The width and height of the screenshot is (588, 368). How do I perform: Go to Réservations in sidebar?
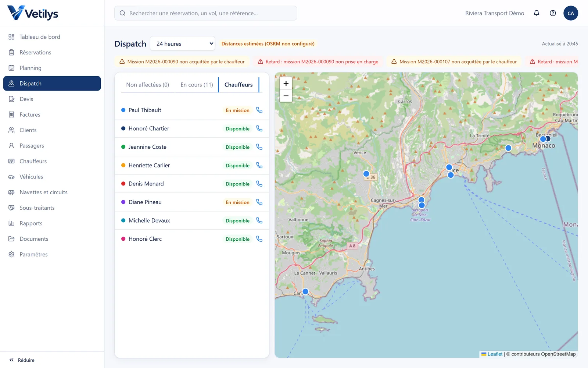52,52
